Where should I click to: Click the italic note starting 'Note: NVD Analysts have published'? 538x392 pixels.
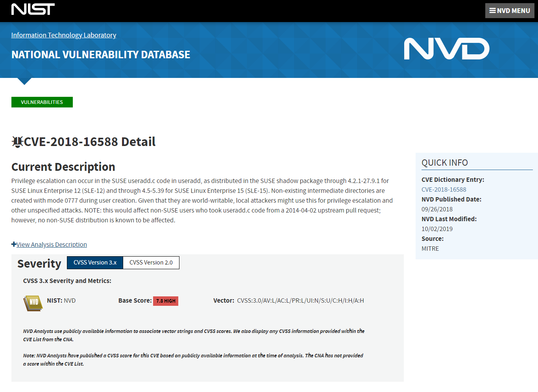pos(193,360)
